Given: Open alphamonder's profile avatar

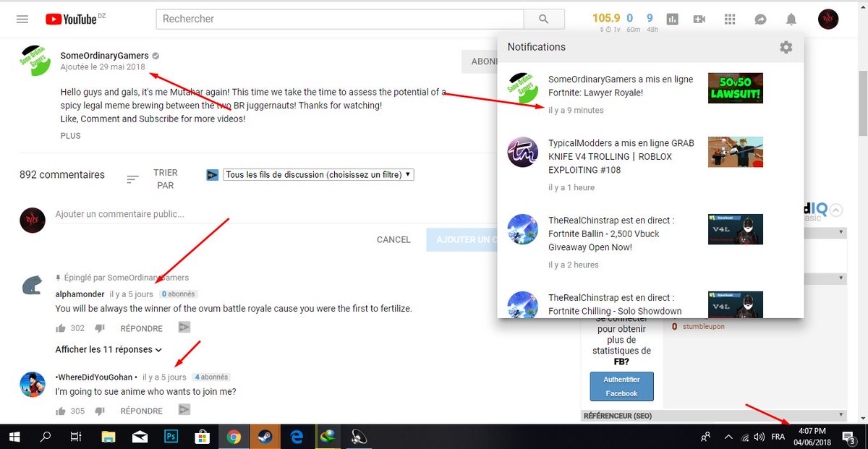Looking at the screenshot, I should (33, 286).
